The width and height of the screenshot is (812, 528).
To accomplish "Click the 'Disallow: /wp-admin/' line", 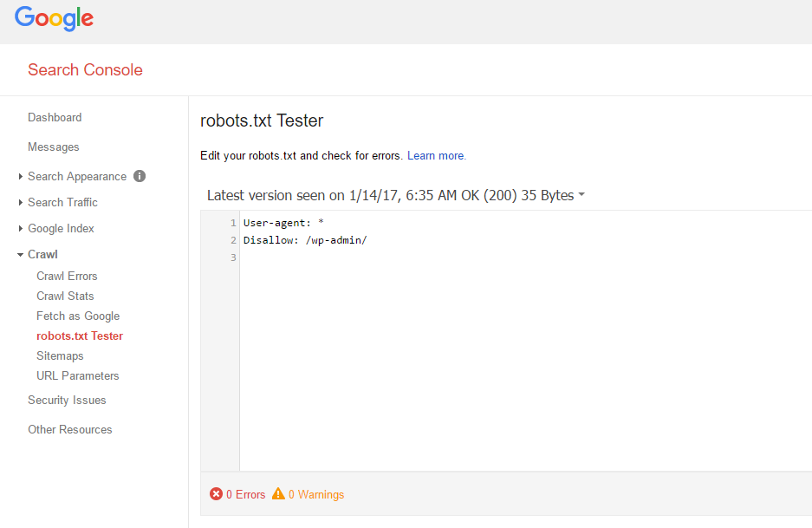I will (305, 240).
